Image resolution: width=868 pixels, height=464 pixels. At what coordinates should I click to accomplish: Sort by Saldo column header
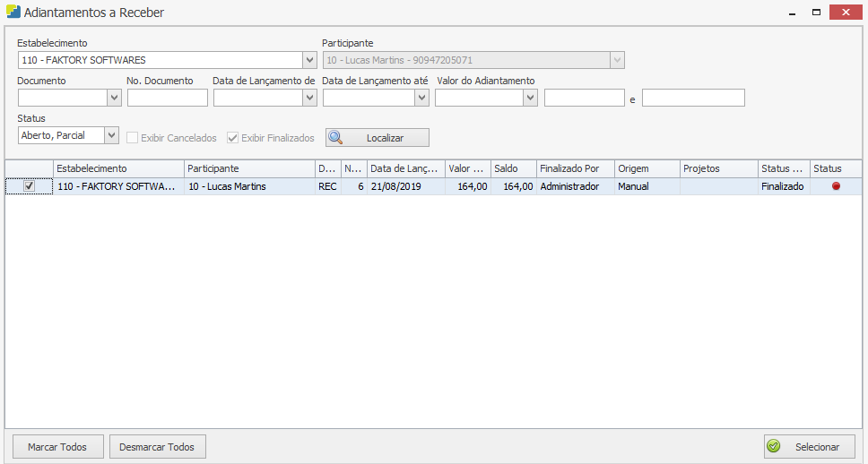click(512, 168)
